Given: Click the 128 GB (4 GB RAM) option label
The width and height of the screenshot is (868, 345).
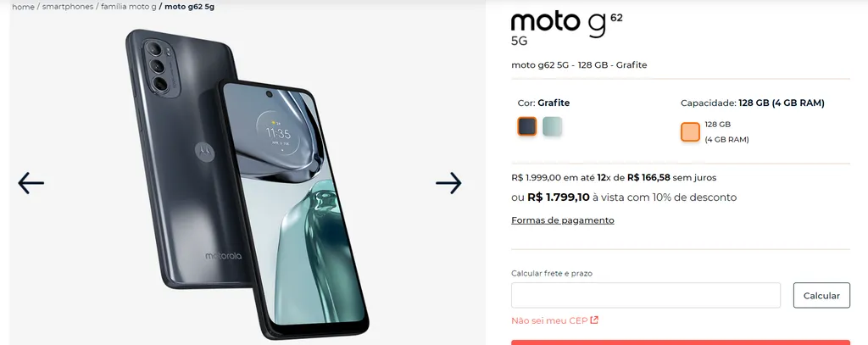Looking at the screenshot, I should tap(726, 131).
